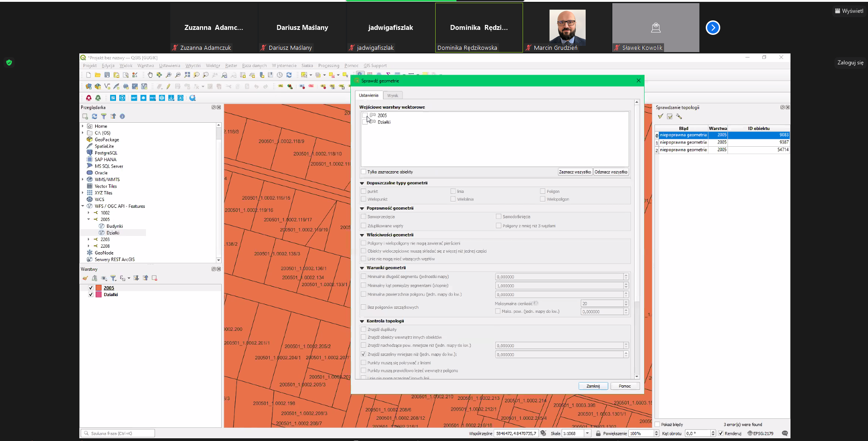Click the Toggle Editing pencil icon
868x441 pixels.
(168, 86)
